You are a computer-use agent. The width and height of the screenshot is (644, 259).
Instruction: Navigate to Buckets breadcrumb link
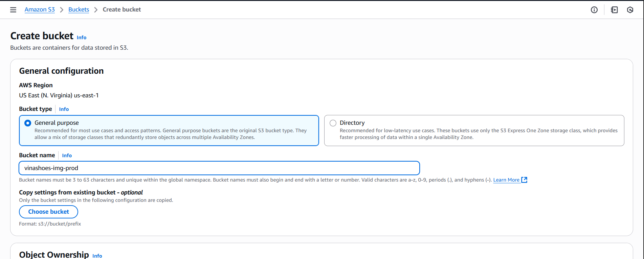(x=79, y=9)
